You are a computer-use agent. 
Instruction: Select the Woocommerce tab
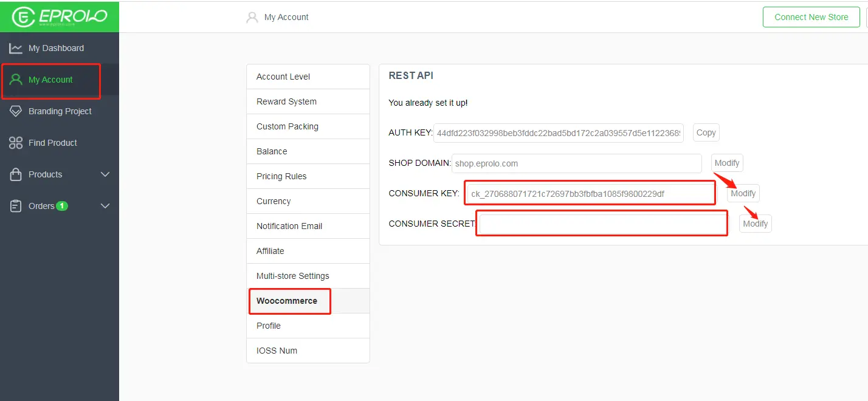tap(308, 301)
